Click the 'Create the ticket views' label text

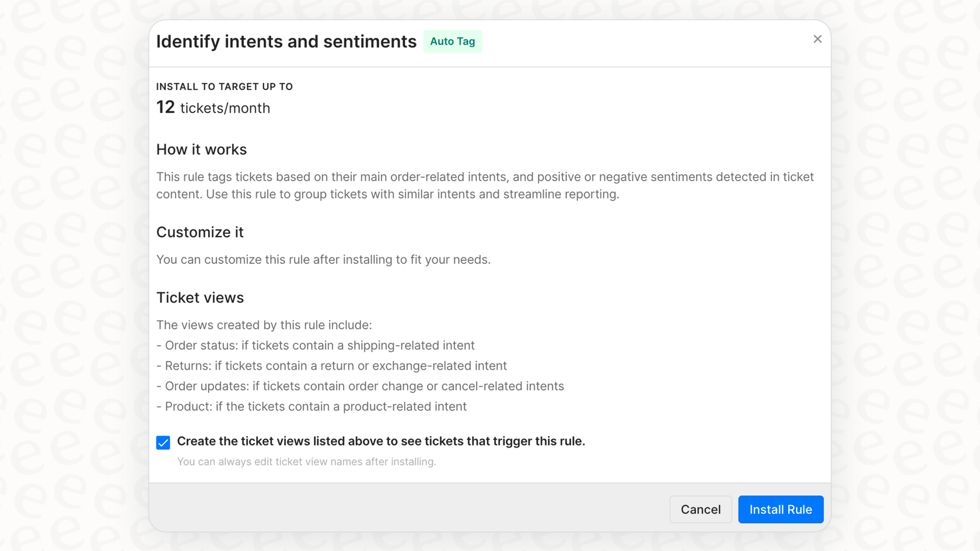click(x=381, y=441)
